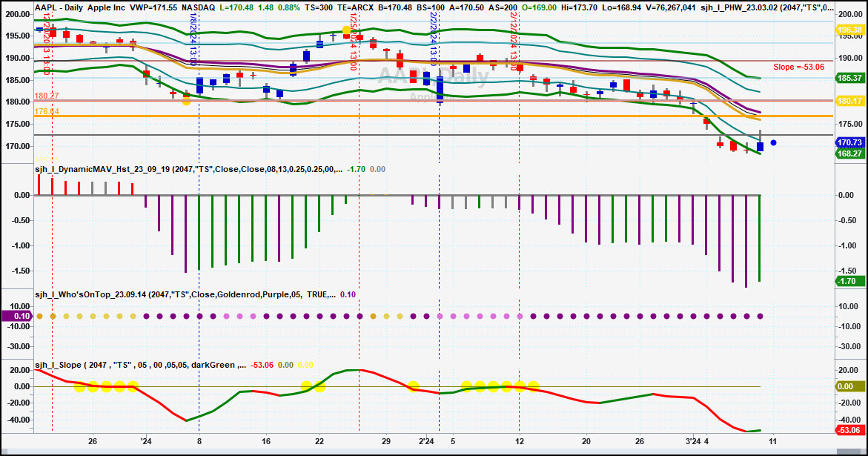The image size is (868, 456).
Task: Click the AS=200 ask size field
Action: 503,7
